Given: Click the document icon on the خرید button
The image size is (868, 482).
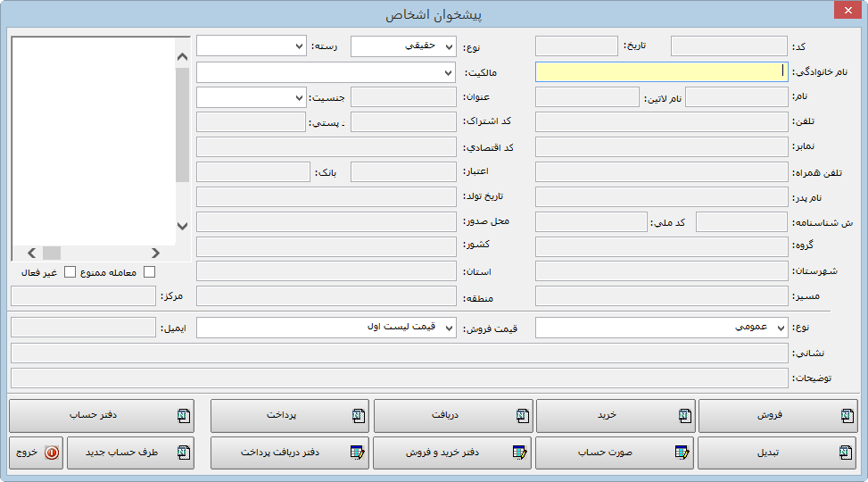Looking at the screenshot, I should [684, 415].
